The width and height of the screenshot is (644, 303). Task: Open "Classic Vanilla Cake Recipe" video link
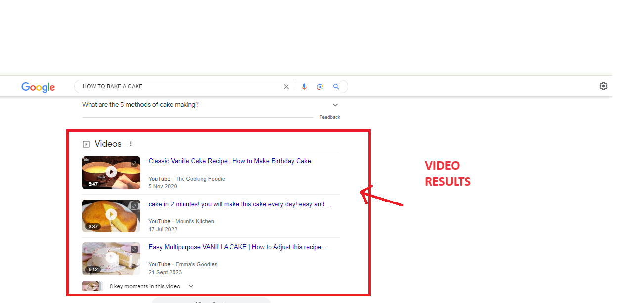tap(230, 161)
